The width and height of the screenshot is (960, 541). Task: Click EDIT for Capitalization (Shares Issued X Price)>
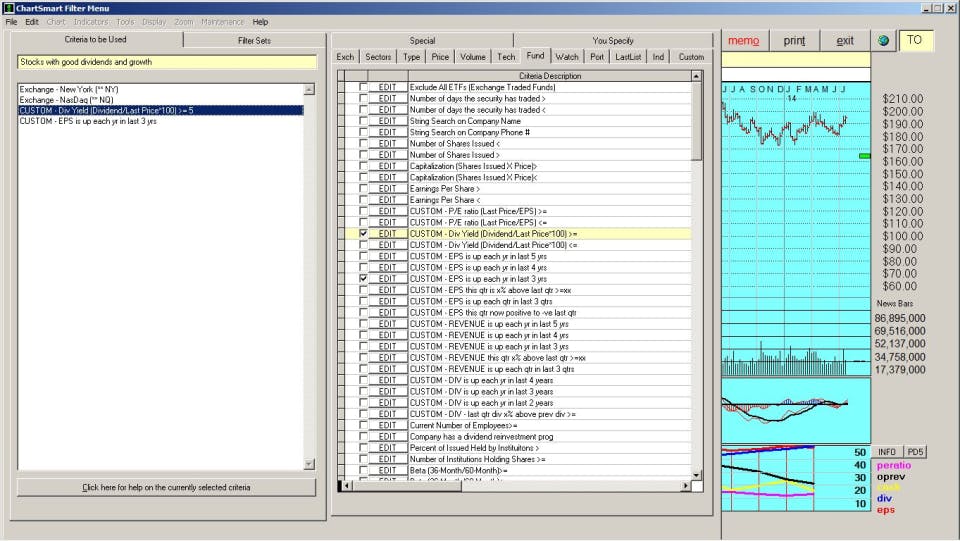click(x=387, y=166)
